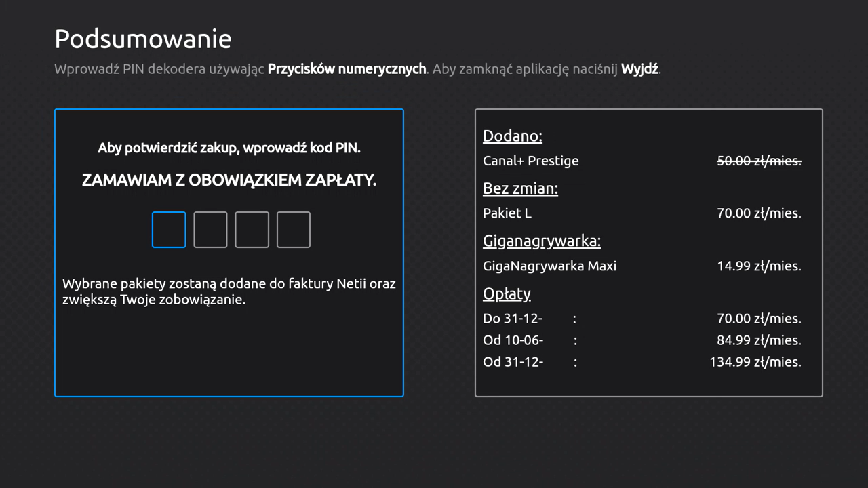
Task: Select the 14.99 zł/mies. price
Action: click(x=759, y=266)
